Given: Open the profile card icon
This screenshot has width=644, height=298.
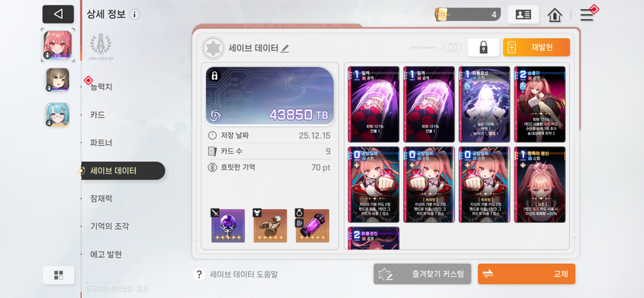Looking at the screenshot, I should click(523, 15).
